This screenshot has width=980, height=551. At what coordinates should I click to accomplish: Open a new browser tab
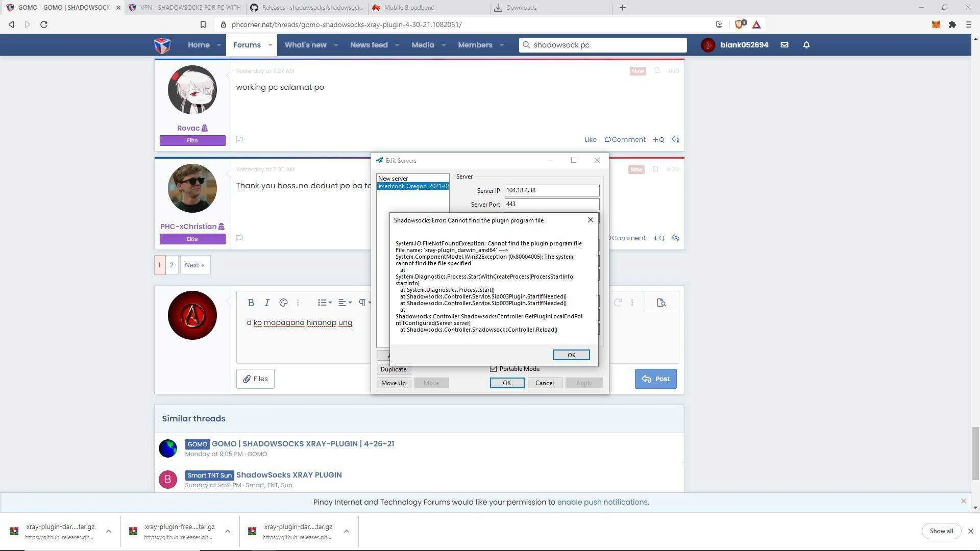623,8
